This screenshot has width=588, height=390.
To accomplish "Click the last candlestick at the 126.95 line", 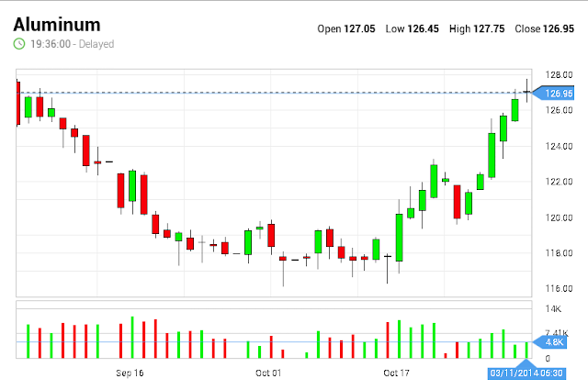I will coord(526,91).
